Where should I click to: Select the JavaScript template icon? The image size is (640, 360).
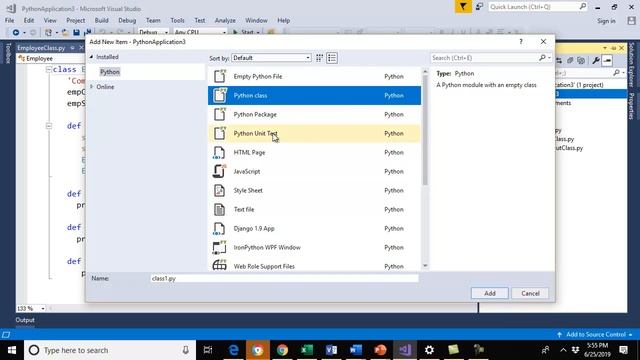click(219, 171)
